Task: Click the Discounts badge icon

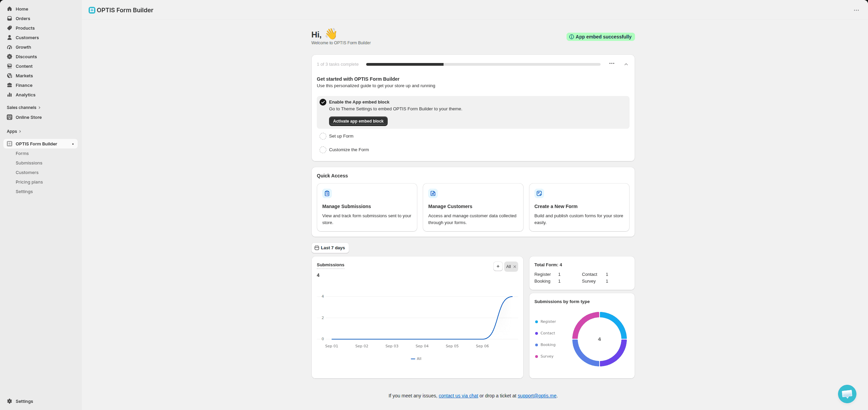Action: pyautogui.click(x=10, y=57)
